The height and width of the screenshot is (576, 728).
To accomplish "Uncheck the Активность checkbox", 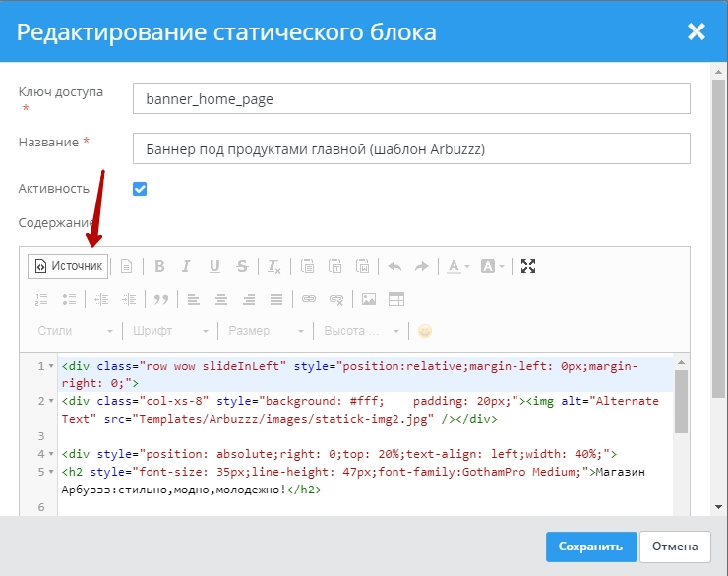I will (140, 188).
